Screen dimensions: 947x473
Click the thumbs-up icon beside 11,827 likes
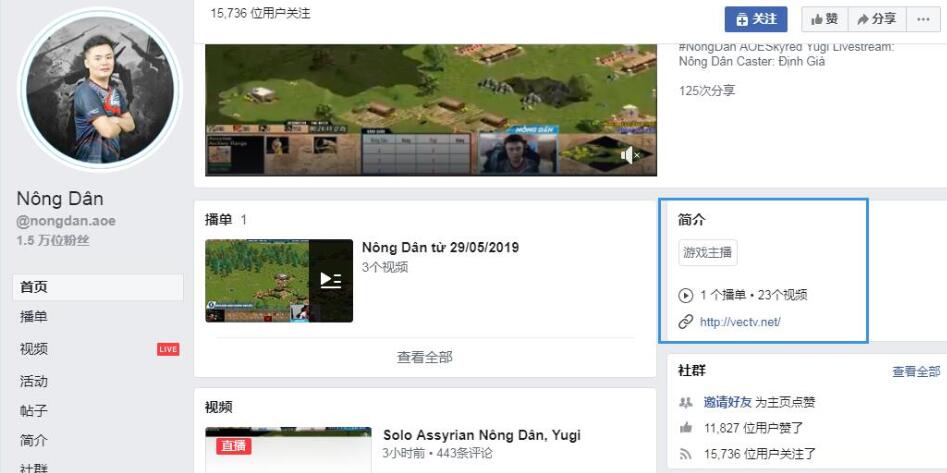tap(685, 428)
